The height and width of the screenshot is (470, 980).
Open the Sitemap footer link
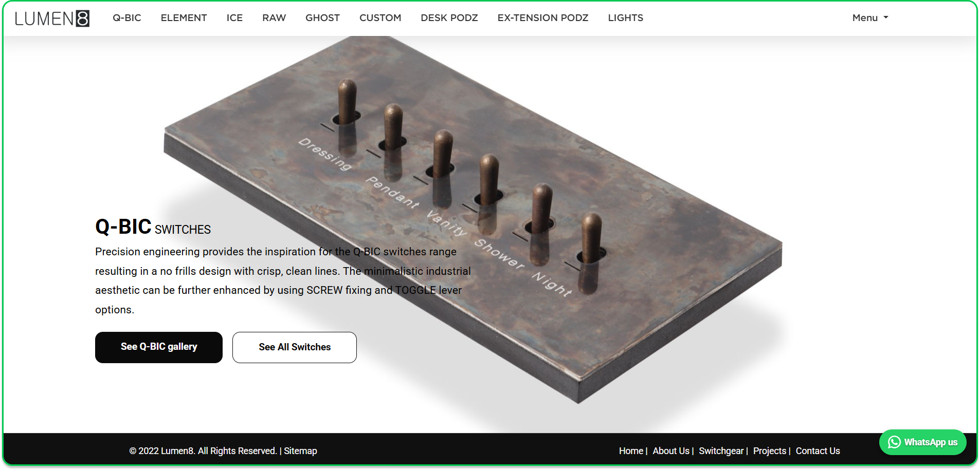click(x=300, y=451)
